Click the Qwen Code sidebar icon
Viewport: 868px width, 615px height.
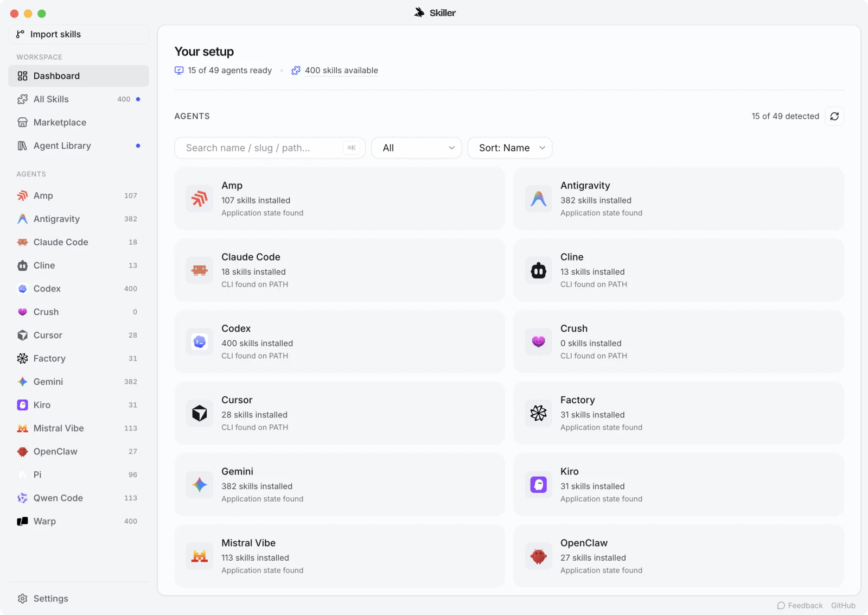click(x=22, y=498)
